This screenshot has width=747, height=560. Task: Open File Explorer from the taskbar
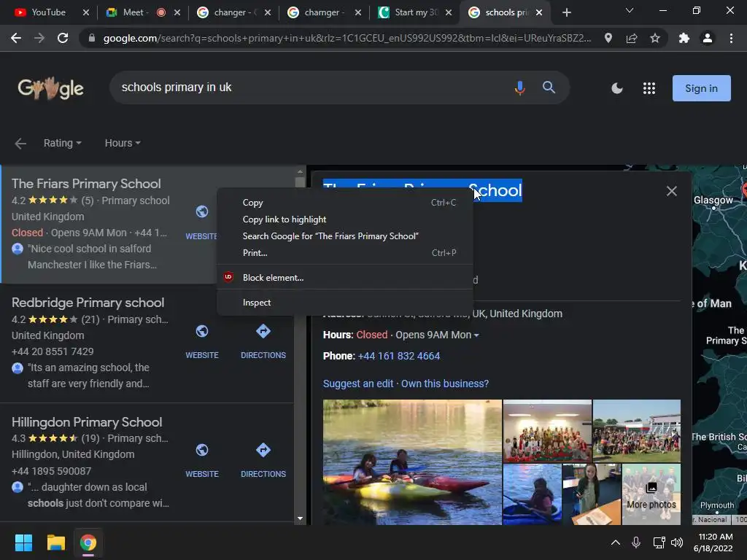(x=55, y=542)
